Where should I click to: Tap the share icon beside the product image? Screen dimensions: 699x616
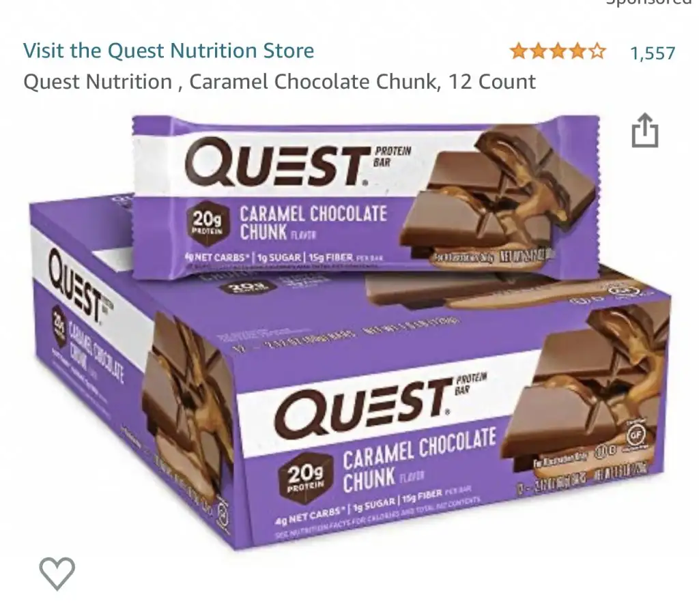click(644, 130)
